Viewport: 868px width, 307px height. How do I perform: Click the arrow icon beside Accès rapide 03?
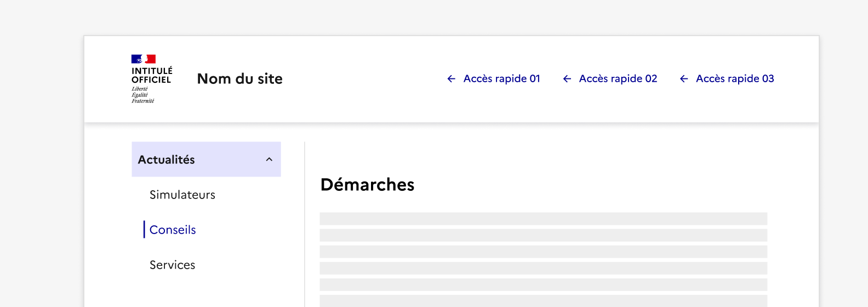(x=684, y=79)
